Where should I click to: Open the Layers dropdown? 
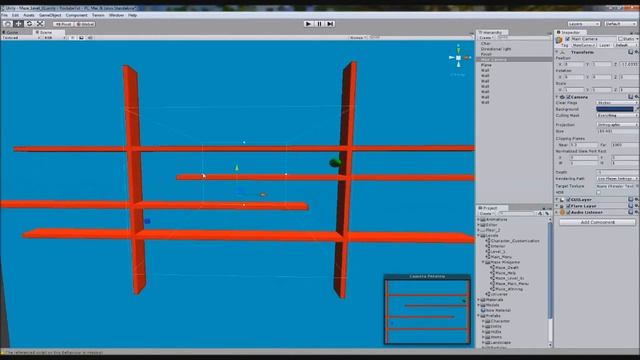pyautogui.click(x=584, y=24)
